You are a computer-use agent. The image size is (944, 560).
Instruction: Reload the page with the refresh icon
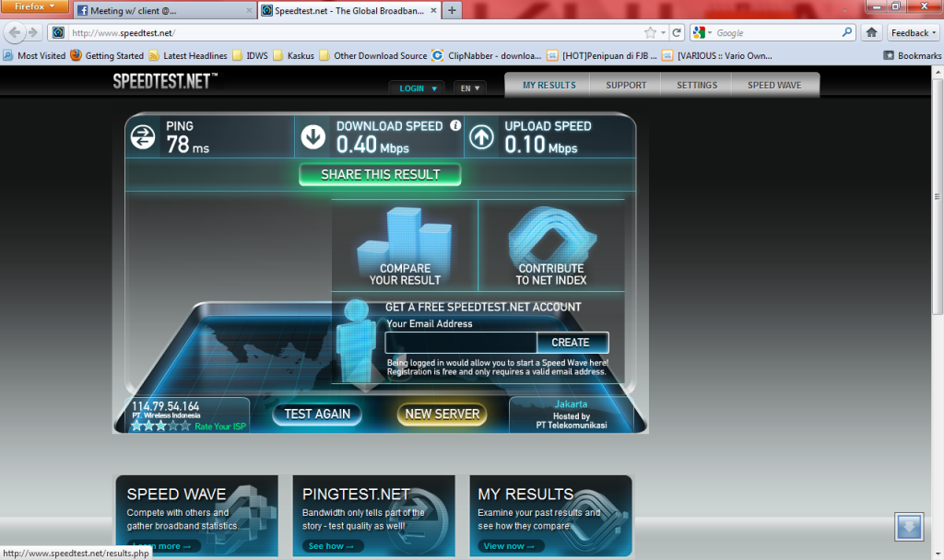coord(677,32)
